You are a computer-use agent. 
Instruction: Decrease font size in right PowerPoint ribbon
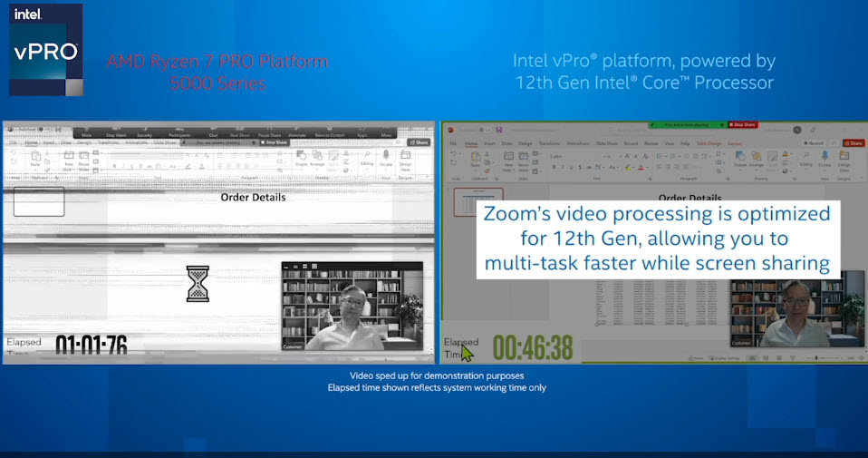click(636, 156)
